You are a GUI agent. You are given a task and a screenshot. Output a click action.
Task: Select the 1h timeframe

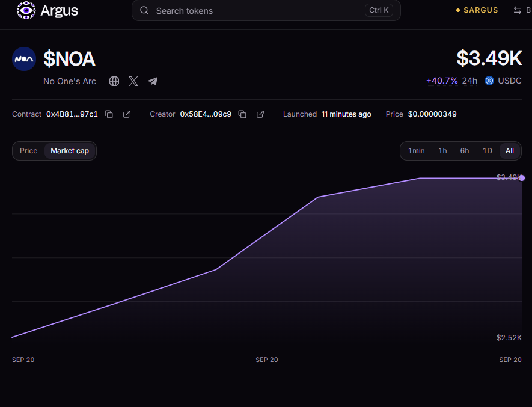pos(442,151)
